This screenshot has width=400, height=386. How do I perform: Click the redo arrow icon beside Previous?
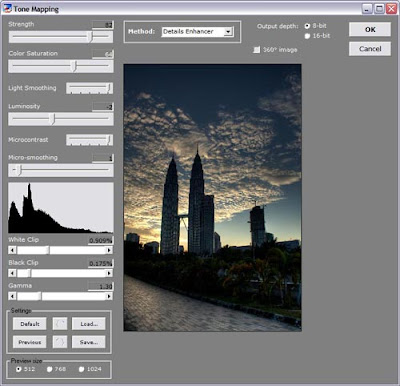[x=60, y=342]
